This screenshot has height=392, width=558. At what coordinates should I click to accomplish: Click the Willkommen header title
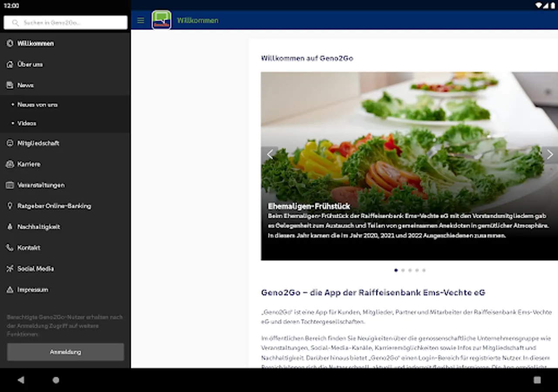click(x=197, y=20)
